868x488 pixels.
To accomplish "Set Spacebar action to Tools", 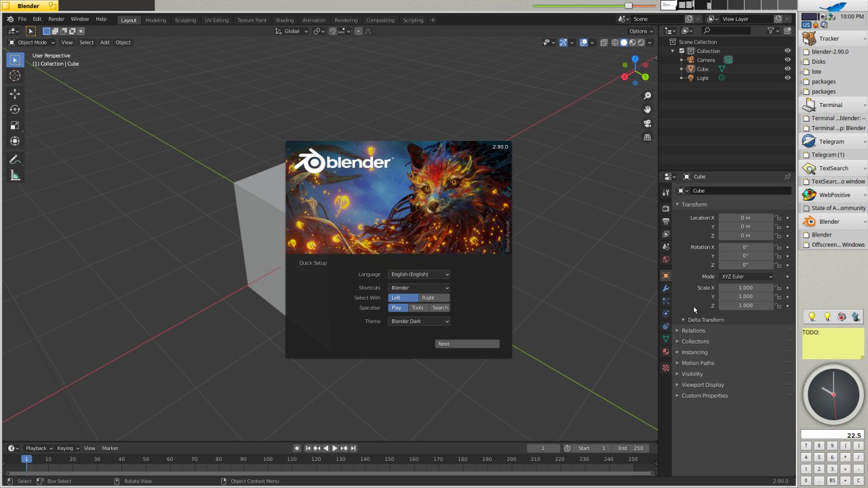I will point(417,308).
